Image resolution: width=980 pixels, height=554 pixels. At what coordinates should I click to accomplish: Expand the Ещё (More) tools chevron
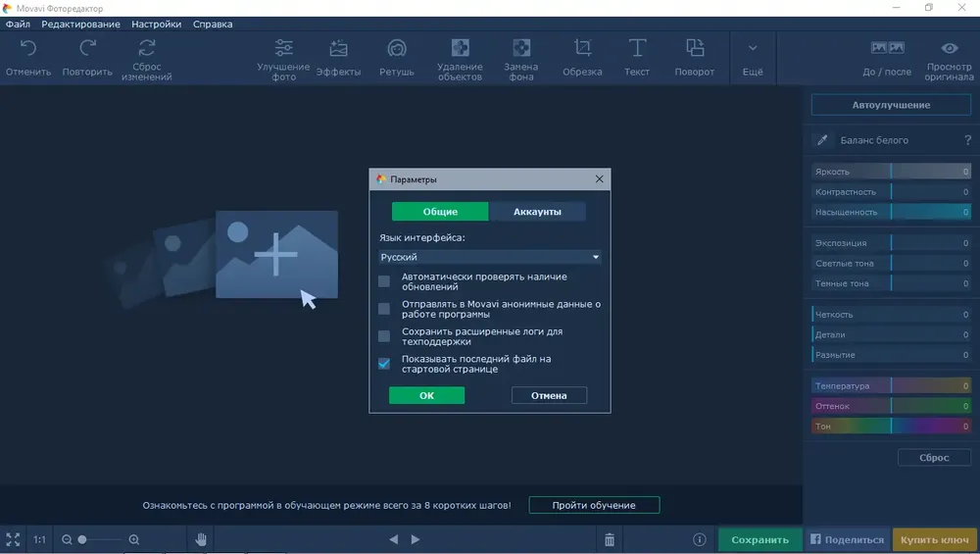click(x=753, y=56)
